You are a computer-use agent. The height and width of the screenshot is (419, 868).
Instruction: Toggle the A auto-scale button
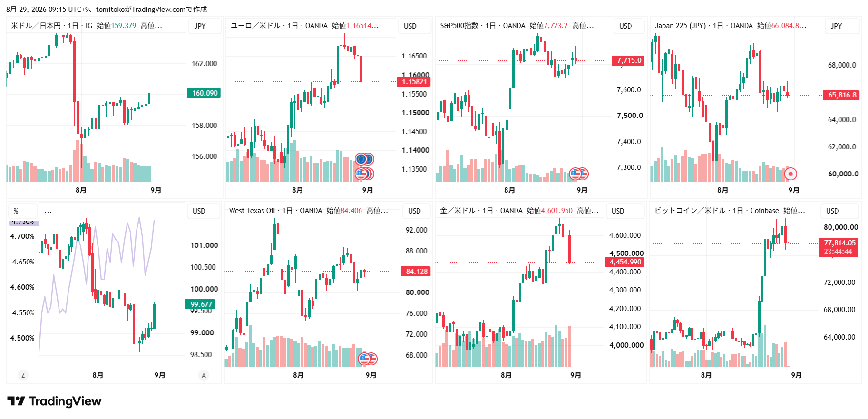tap(204, 375)
